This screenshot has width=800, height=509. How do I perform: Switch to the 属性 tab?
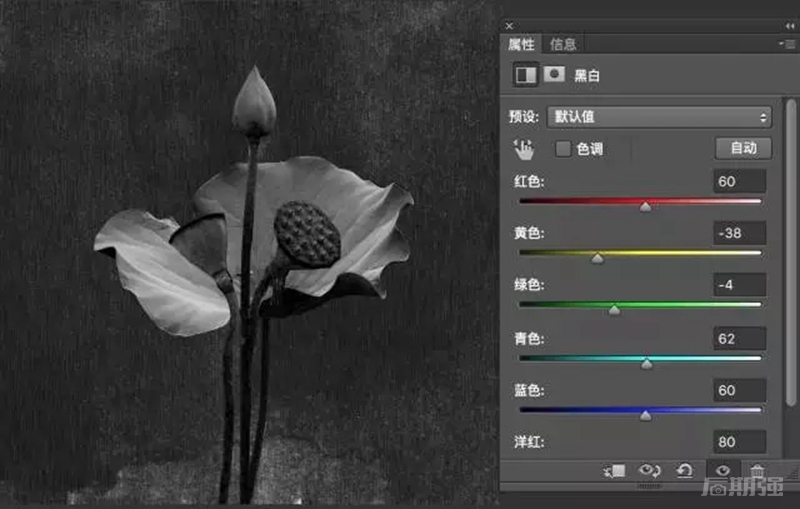pyautogui.click(x=521, y=44)
